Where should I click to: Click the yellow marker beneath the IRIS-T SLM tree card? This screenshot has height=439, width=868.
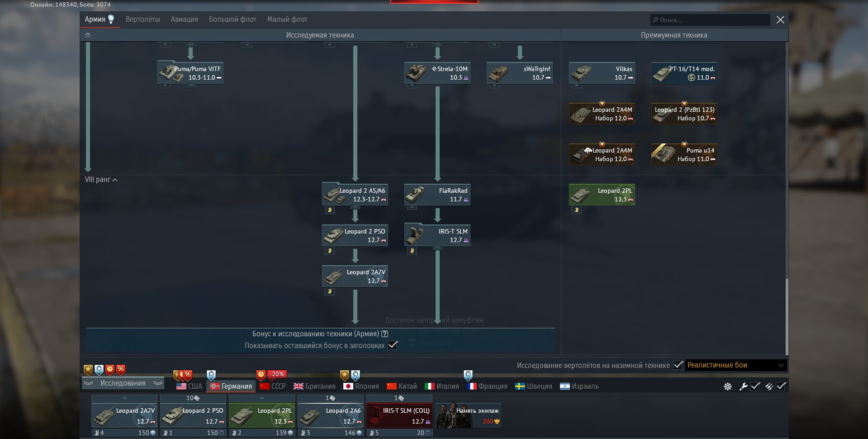click(412, 251)
